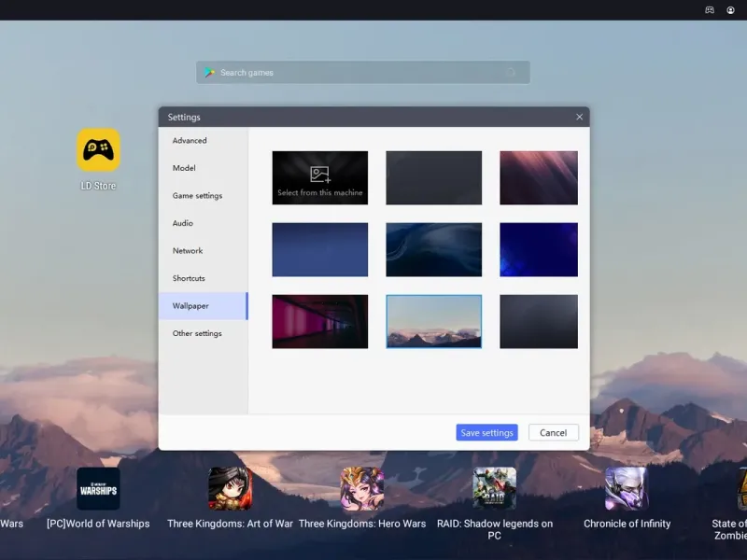
Task: Select the mountain landscape wallpaper
Action: tap(433, 321)
